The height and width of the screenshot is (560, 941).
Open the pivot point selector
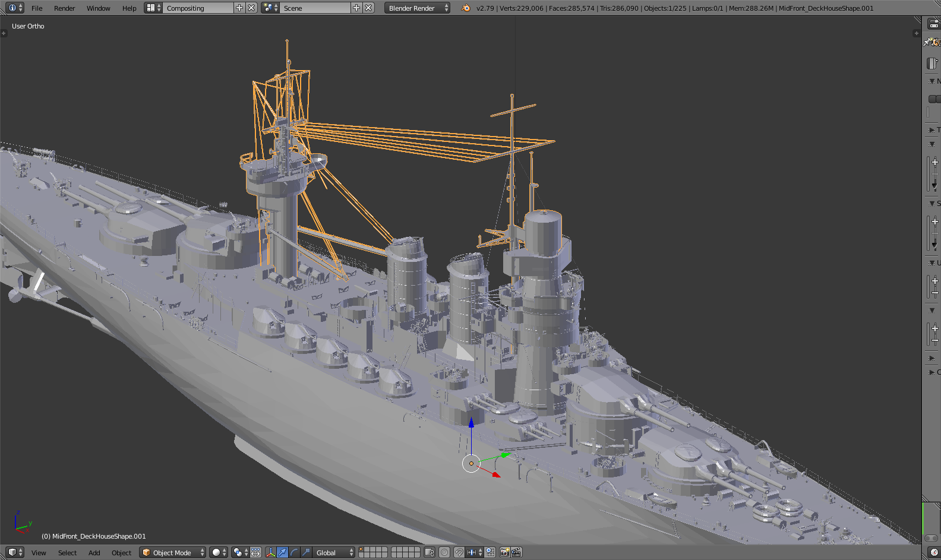[240, 552]
